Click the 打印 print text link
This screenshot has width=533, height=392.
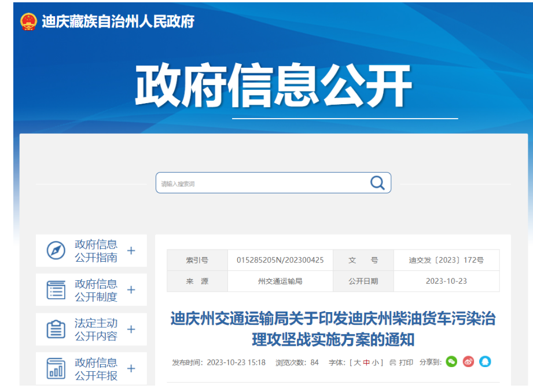click(x=406, y=362)
